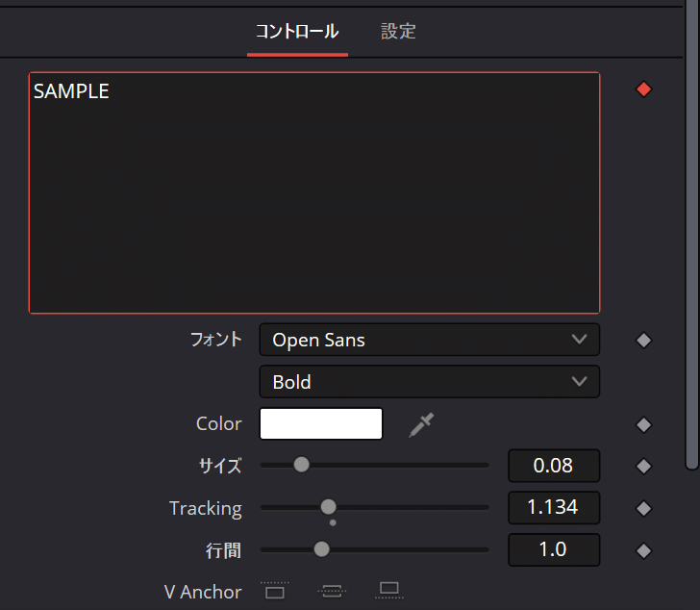Click the サイズ slider handle
This screenshot has height=610, width=700.
click(x=301, y=465)
